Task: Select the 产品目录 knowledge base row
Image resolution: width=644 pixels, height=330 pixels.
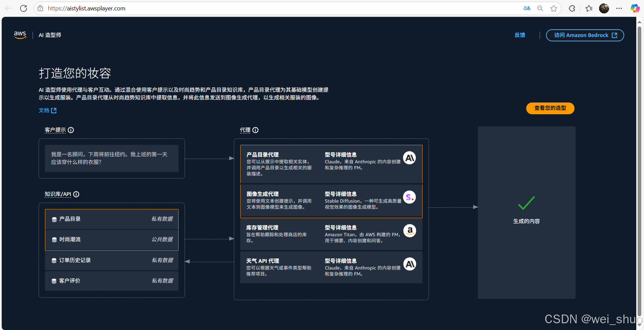Action: pyautogui.click(x=112, y=219)
